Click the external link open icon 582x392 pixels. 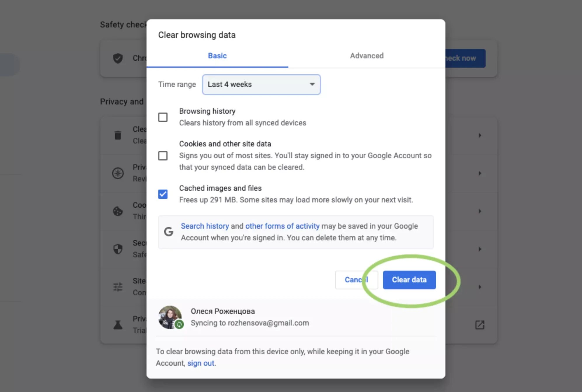coord(480,325)
